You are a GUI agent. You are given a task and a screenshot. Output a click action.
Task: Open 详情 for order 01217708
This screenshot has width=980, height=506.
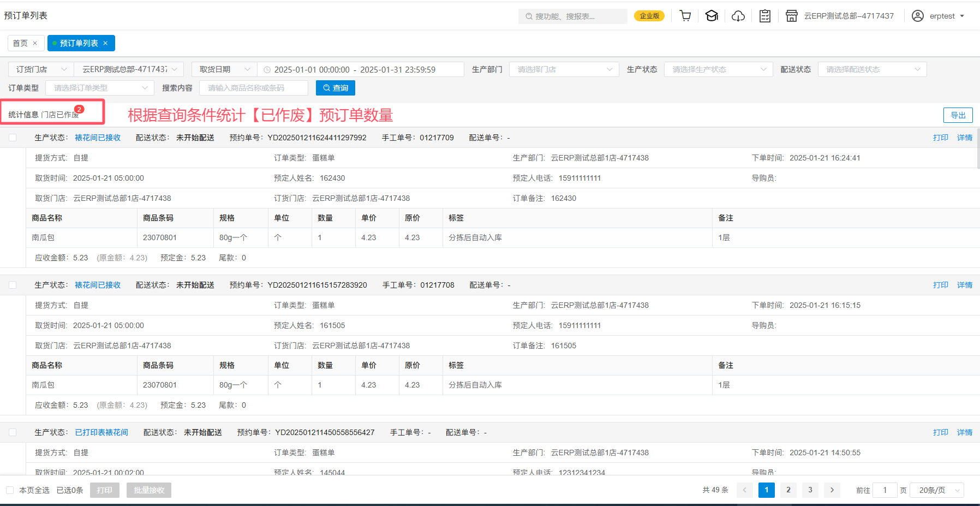(x=965, y=285)
